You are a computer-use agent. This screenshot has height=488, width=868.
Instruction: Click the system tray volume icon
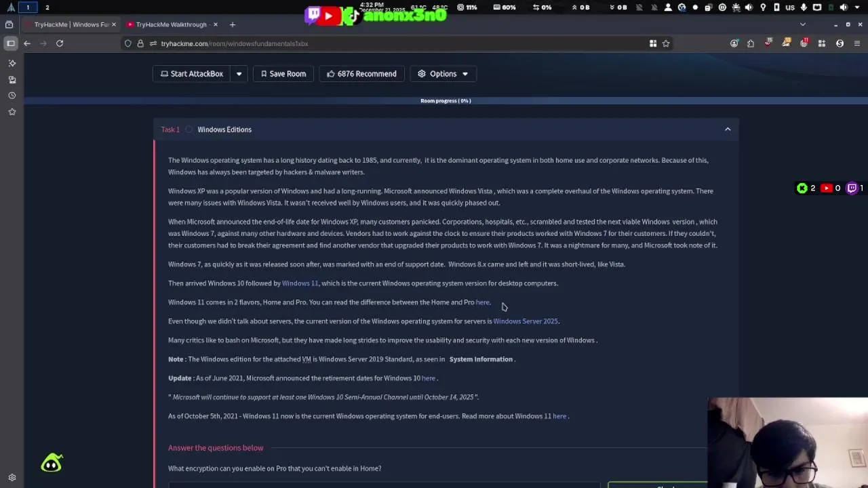844,7
